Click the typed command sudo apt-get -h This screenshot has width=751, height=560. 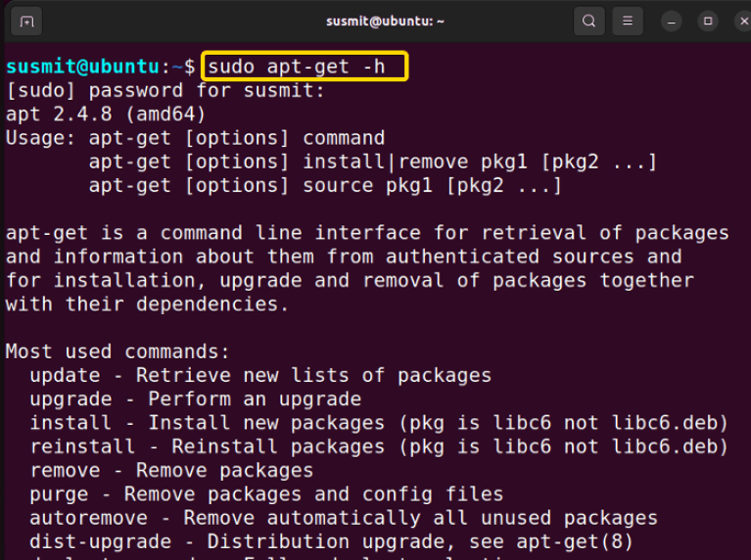297,67
